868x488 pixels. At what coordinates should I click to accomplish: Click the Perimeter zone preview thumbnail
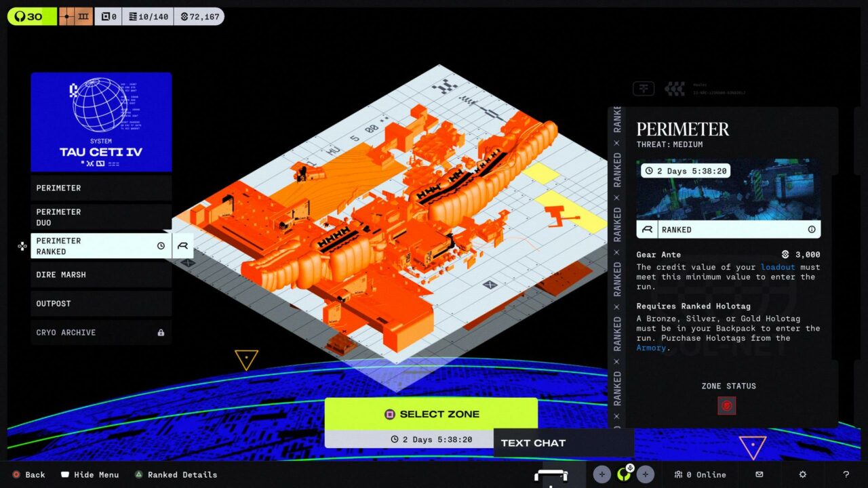click(728, 190)
